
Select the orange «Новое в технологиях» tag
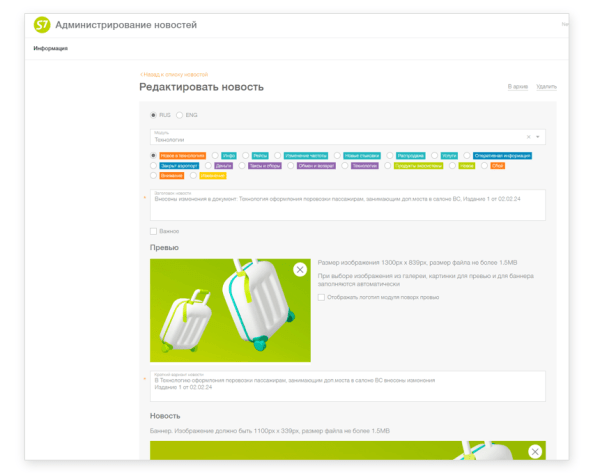pyautogui.click(x=182, y=155)
